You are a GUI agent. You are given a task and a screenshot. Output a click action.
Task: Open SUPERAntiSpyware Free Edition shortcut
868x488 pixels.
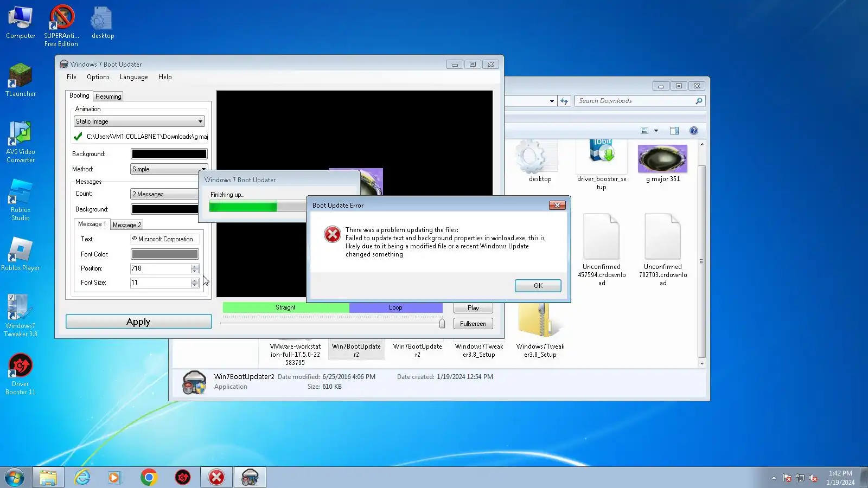tap(61, 26)
